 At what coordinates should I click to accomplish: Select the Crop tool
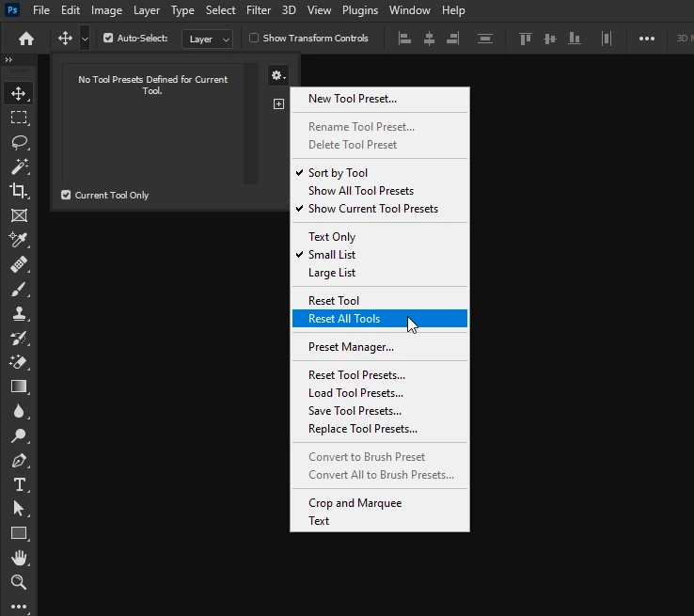click(19, 191)
